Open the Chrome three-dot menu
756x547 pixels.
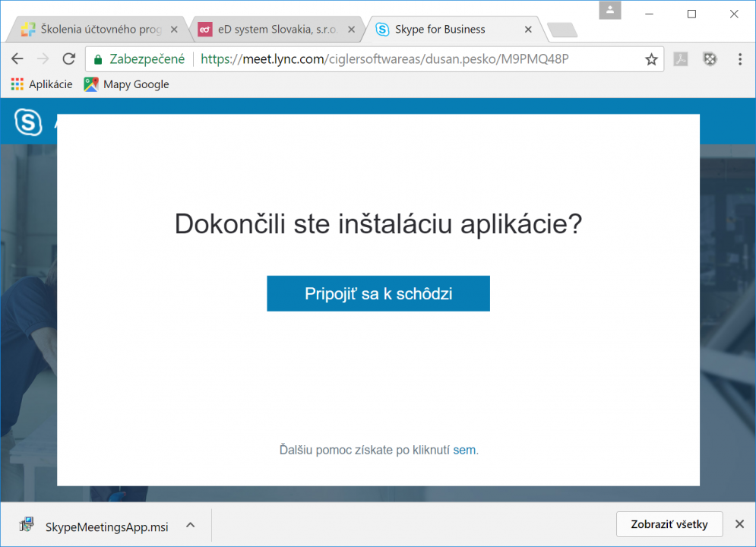(x=740, y=59)
